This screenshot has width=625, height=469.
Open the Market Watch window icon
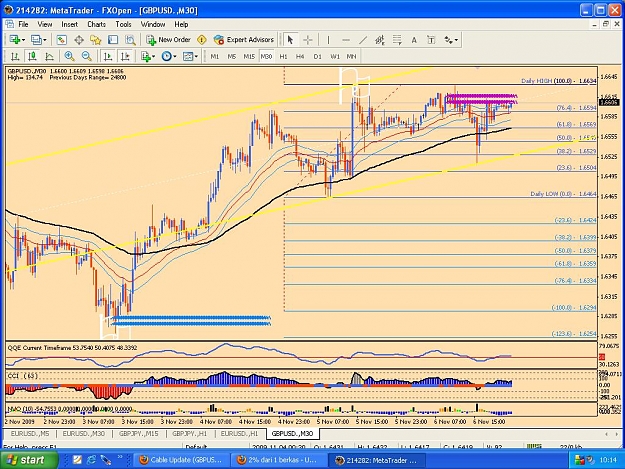pos(61,40)
